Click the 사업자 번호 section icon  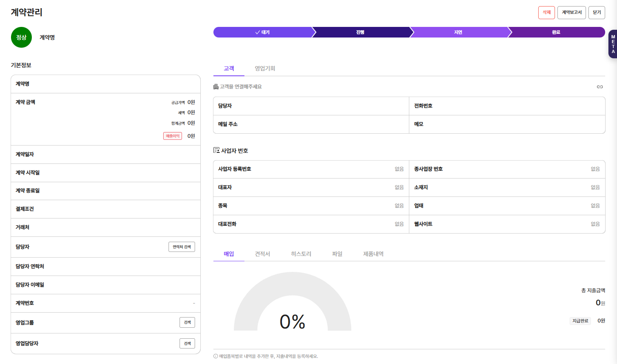point(216,150)
